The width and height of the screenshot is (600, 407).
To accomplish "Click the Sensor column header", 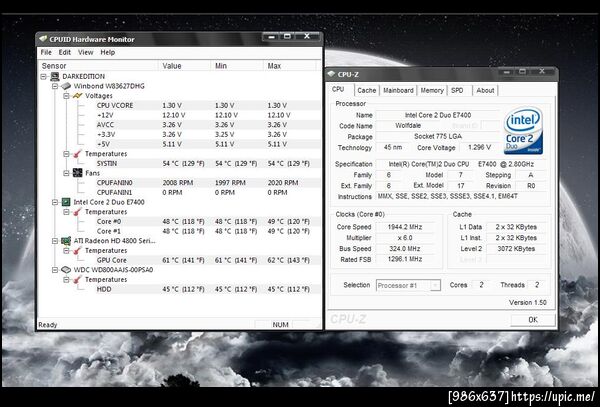I will pyautogui.click(x=99, y=66).
